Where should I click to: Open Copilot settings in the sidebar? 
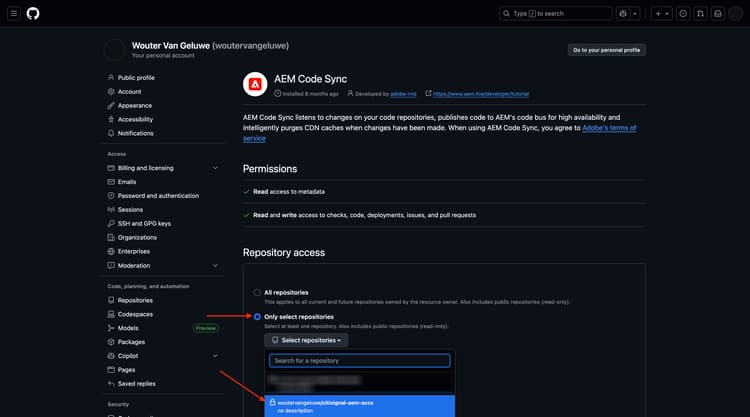pyautogui.click(x=128, y=356)
